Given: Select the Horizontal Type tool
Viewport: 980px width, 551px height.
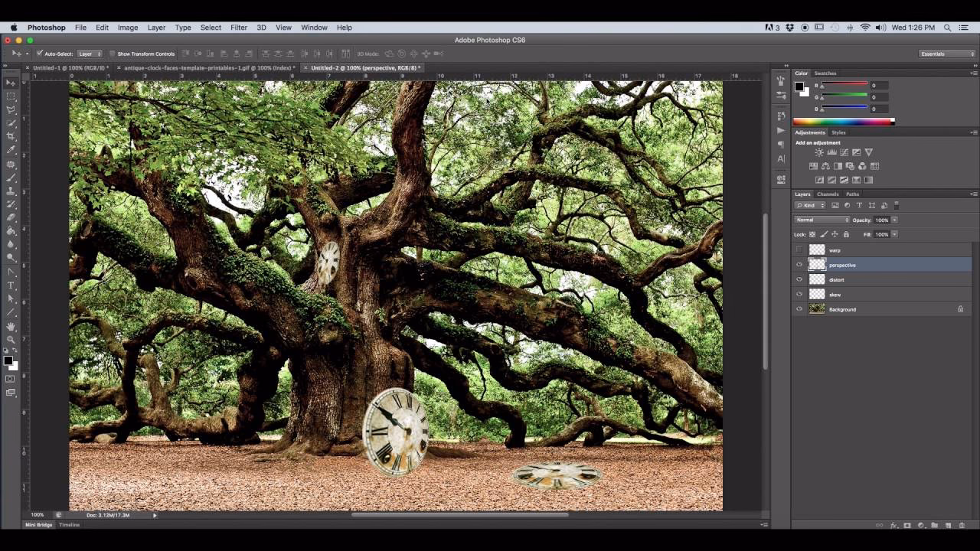Looking at the screenshot, I should point(11,285).
